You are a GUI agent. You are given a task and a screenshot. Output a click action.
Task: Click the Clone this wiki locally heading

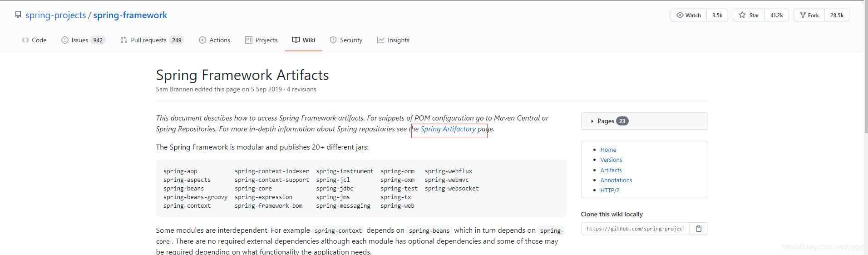pos(612,214)
